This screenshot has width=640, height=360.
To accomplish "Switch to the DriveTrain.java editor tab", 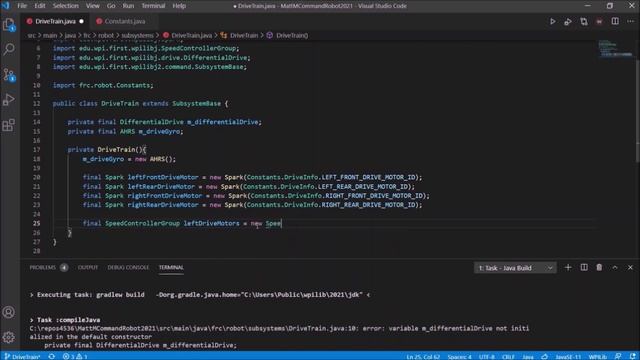I will pyautogui.click(x=55, y=21).
